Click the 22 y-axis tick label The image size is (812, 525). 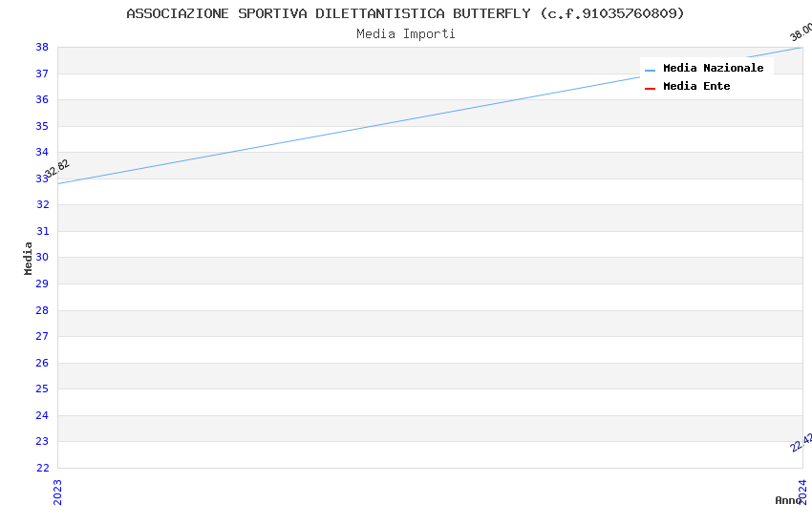coord(42,468)
